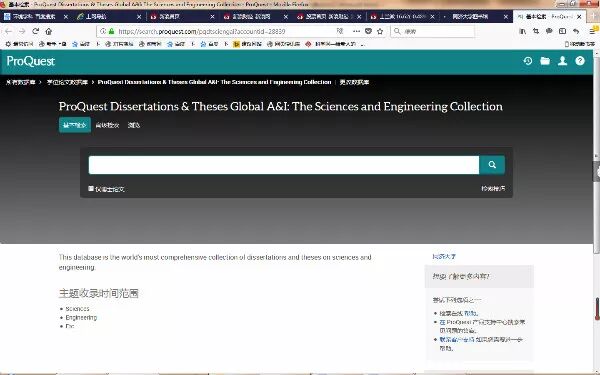
Task: Open the blue help link in the first bullet
Action: [x=470, y=313]
